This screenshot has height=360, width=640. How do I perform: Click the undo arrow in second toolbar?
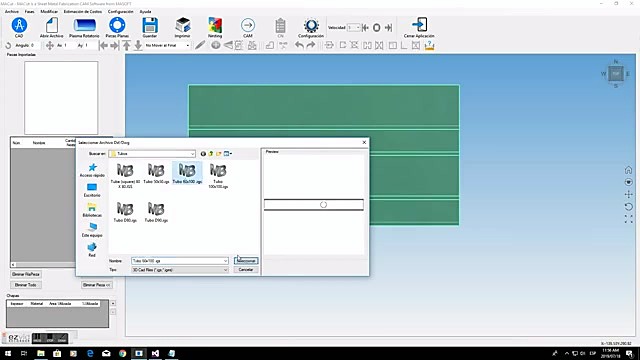[x=299, y=45]
